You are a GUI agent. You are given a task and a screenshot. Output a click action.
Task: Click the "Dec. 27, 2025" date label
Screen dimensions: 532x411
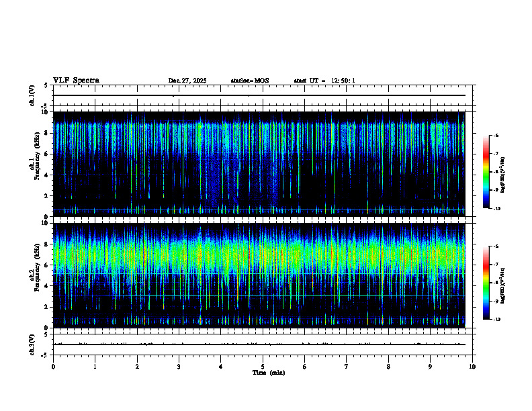point(187,81)
